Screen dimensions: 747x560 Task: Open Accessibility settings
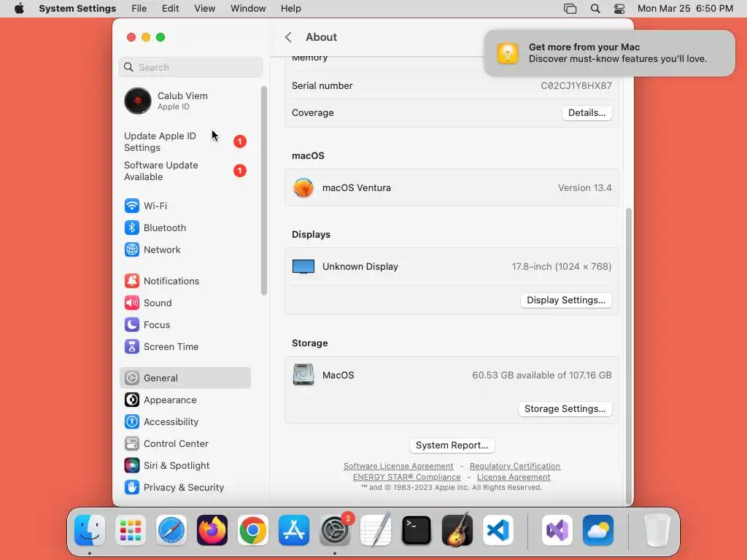click(185, 422)
